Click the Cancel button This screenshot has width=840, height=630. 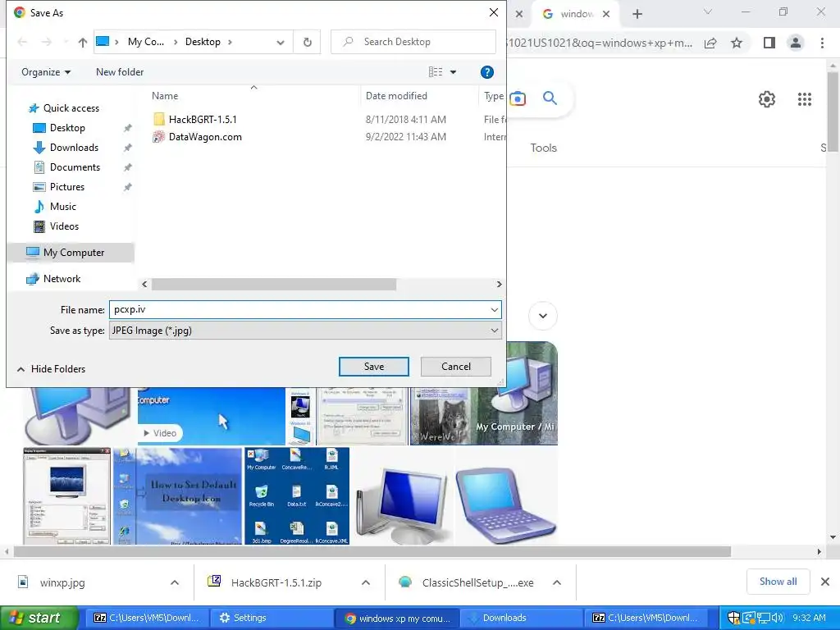point(456,367)
